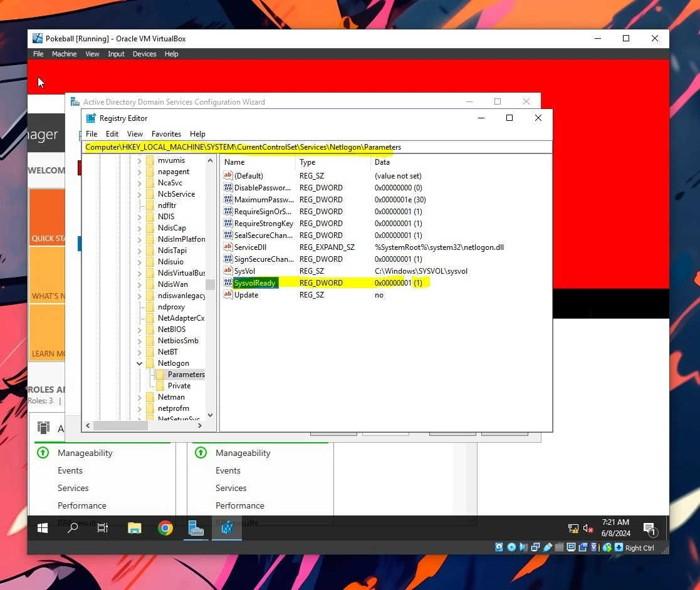Open Registry Editor Edit menu

pos(112,134)
